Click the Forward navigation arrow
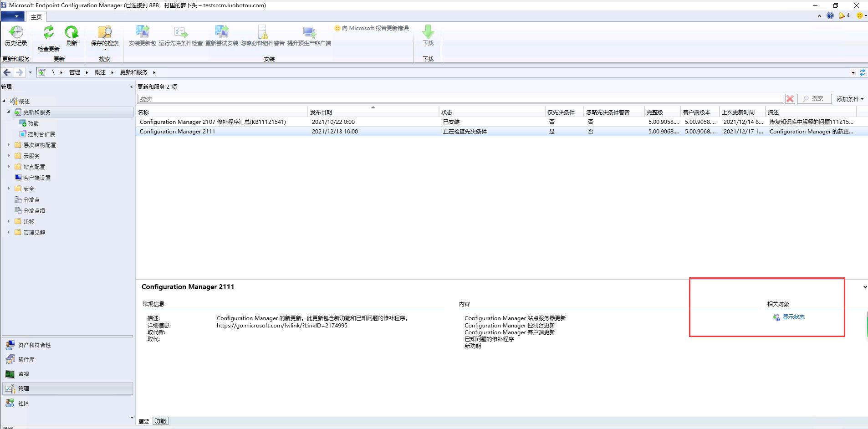Viewport: 868px width, 429px height. [x=19, y=72]
